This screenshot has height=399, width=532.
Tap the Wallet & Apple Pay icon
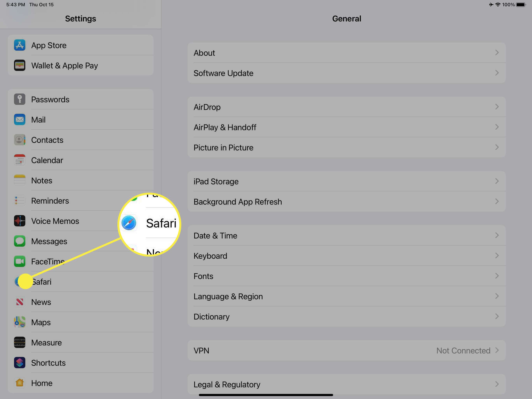point(19,65)
